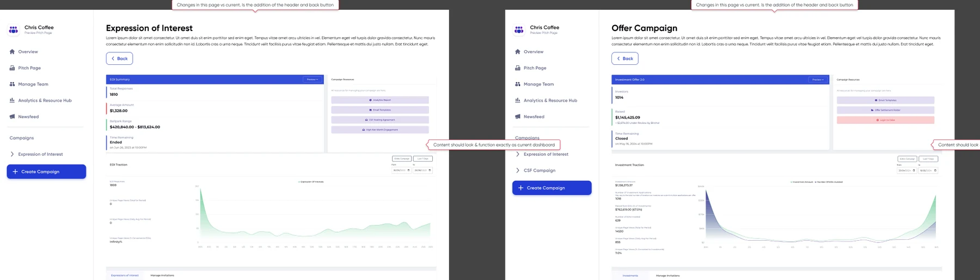Image resolution: width=980 pixels, height=280 pixels.
Task: Switch to Manage Invitations tab, Expression of Interest page
Action: pyautogui.click(x=162, y=276)
